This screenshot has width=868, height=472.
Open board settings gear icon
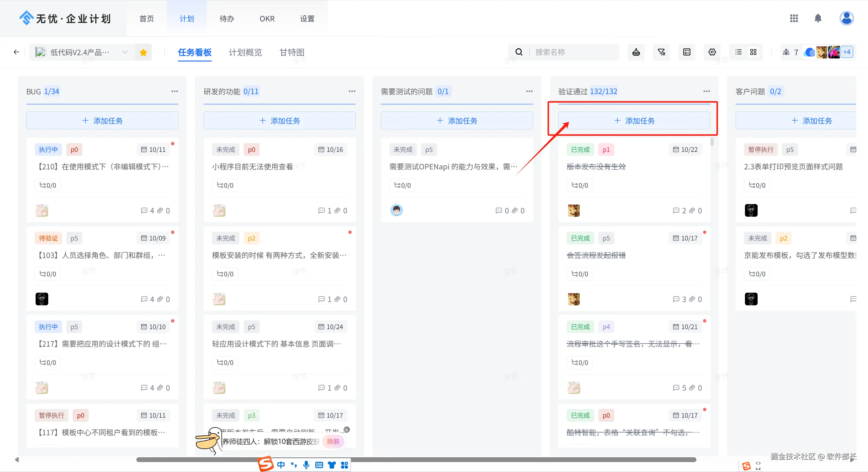pyautogui.click(x=712, y=52)
